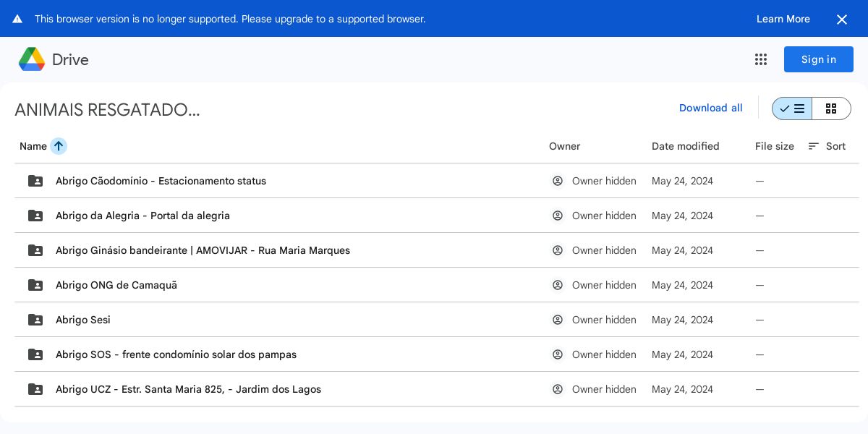Open the Abrigo SOS folder row
This screenshot has height=434, width=868.
click(176, 354)
